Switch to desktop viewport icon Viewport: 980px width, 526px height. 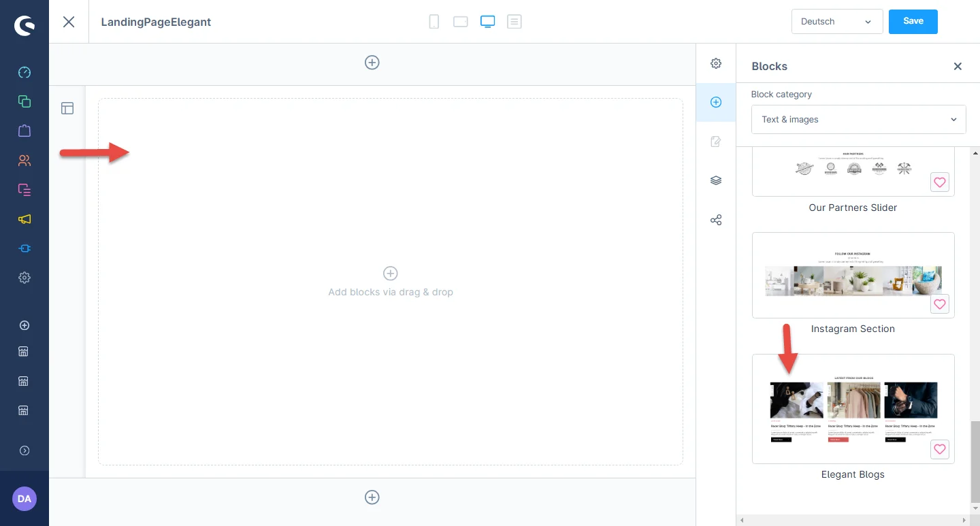(x=487, y=22)
